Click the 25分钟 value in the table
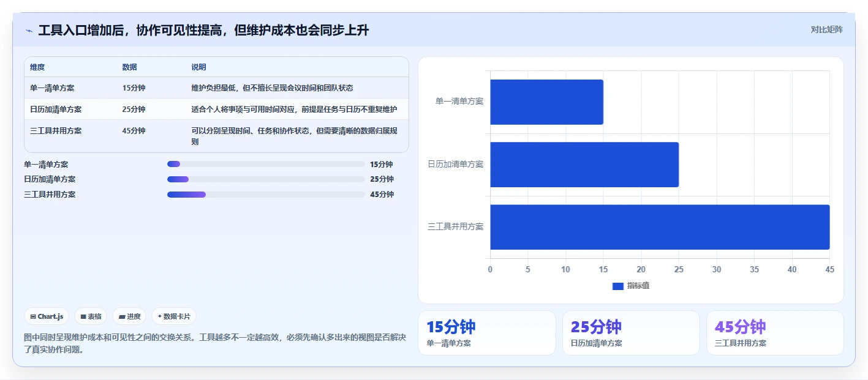Viewport: 868px width, 380px height. (x=134, y=110)
